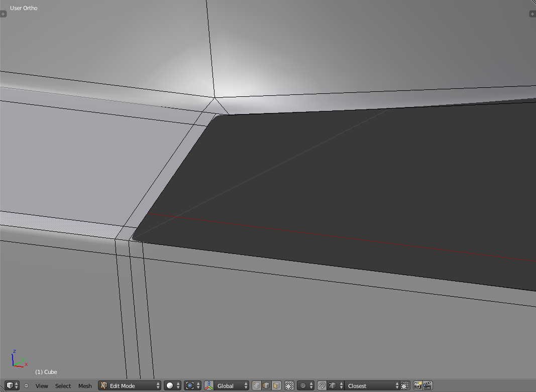The image size is (536, 392).
Task: Open the snap element type selector
Action: point(336,385)
